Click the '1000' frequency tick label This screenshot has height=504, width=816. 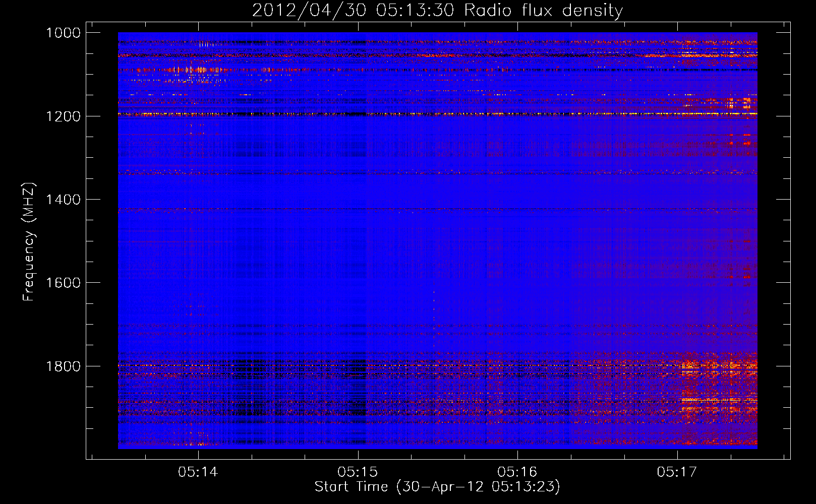click(x=64, y=33)
